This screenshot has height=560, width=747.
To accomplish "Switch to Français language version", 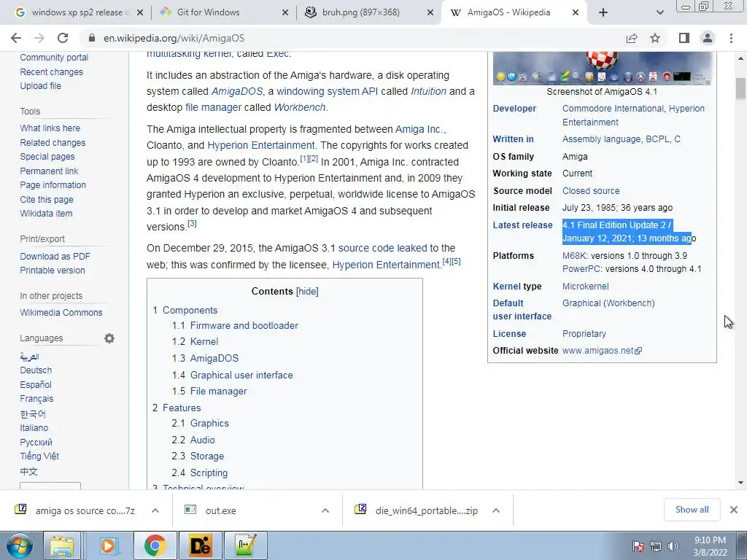I will point(36,399).
